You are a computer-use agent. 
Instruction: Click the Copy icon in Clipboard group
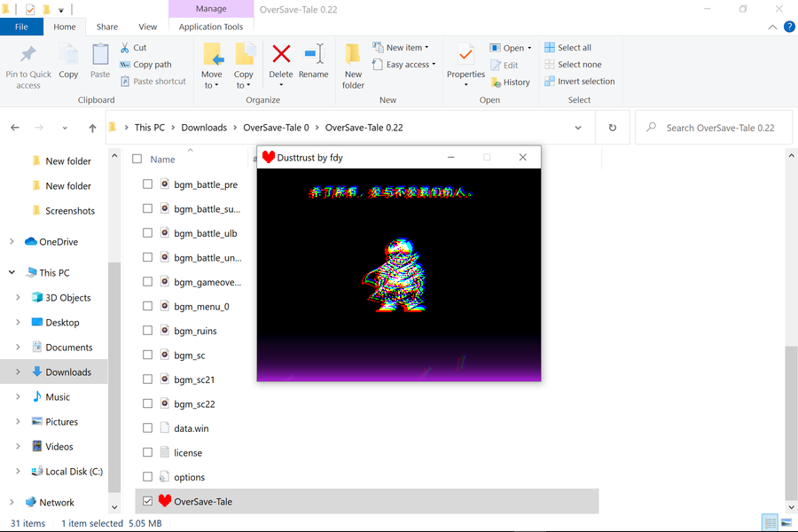[x=68, y=54]
